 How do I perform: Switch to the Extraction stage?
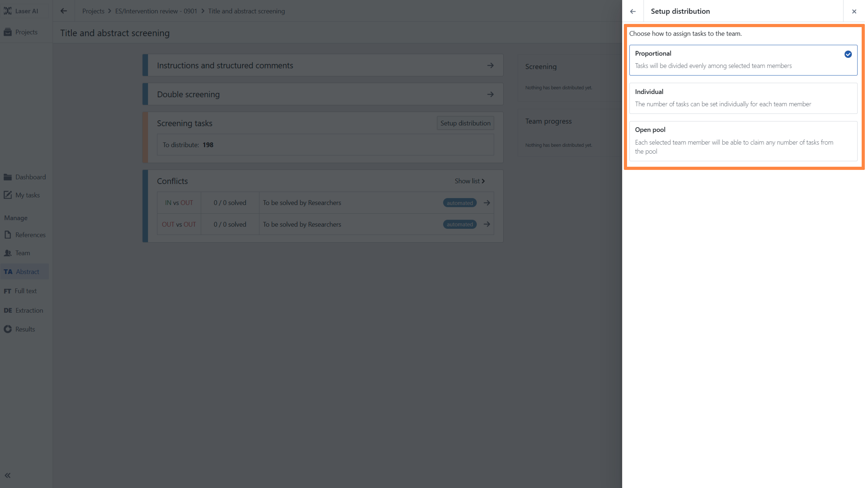click(29, 310)
